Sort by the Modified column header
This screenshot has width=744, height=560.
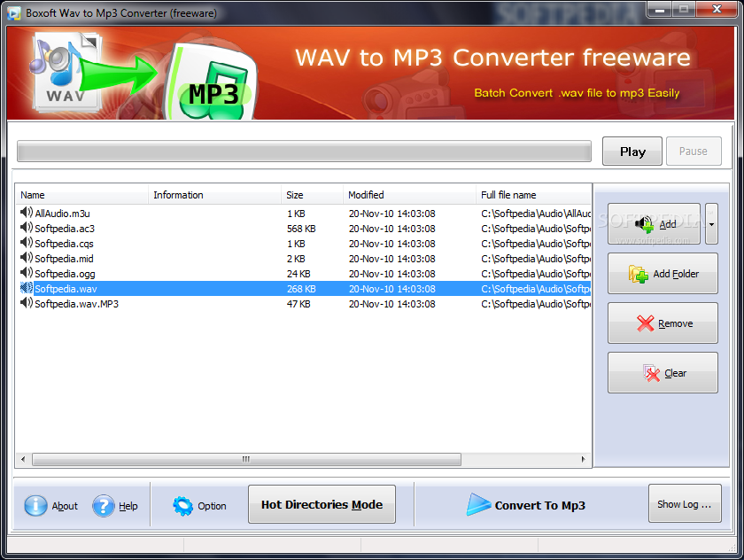click(x=409, y=195)
